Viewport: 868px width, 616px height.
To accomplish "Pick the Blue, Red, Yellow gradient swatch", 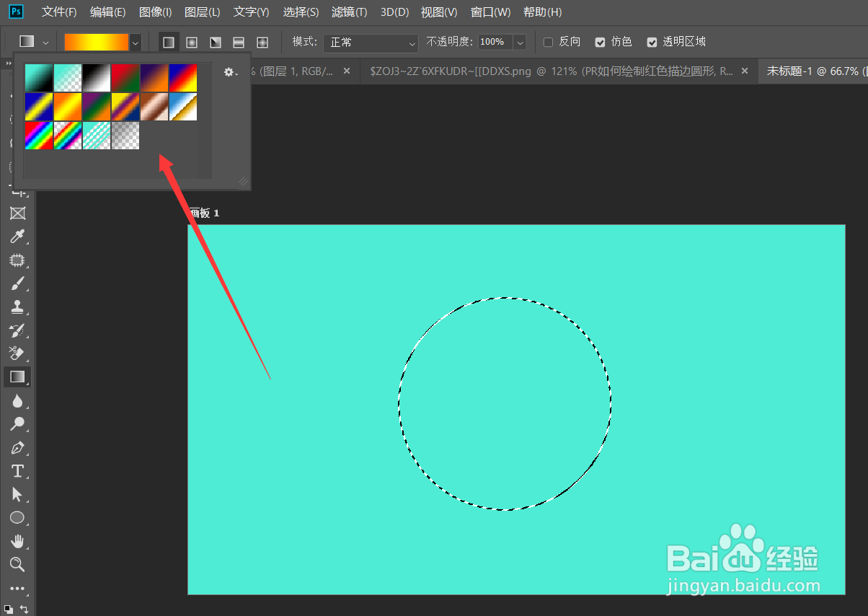I will (x=183, y=78).
